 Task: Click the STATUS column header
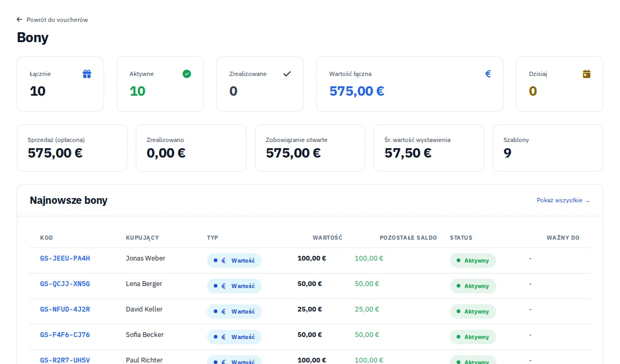(461, 238)
